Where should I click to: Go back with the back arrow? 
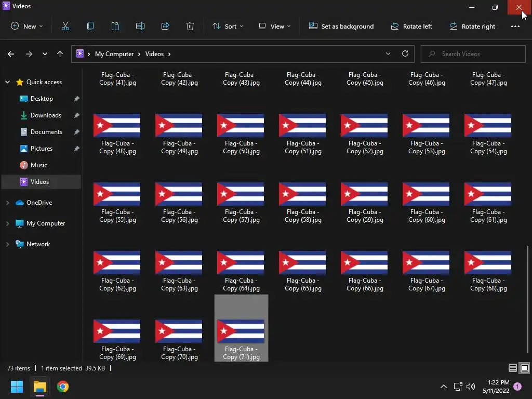point(11,54)
